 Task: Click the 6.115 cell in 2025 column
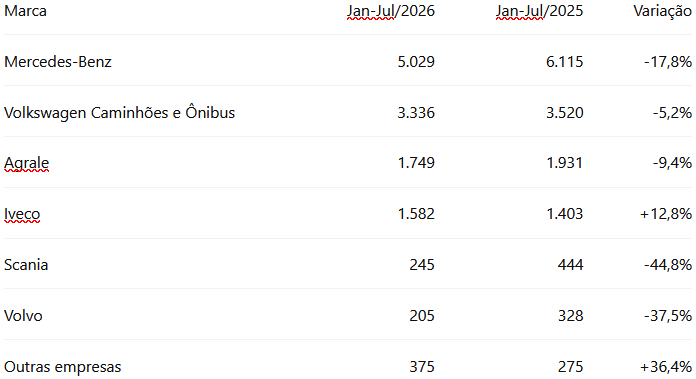pyautogui.click(x=565, y=61)
